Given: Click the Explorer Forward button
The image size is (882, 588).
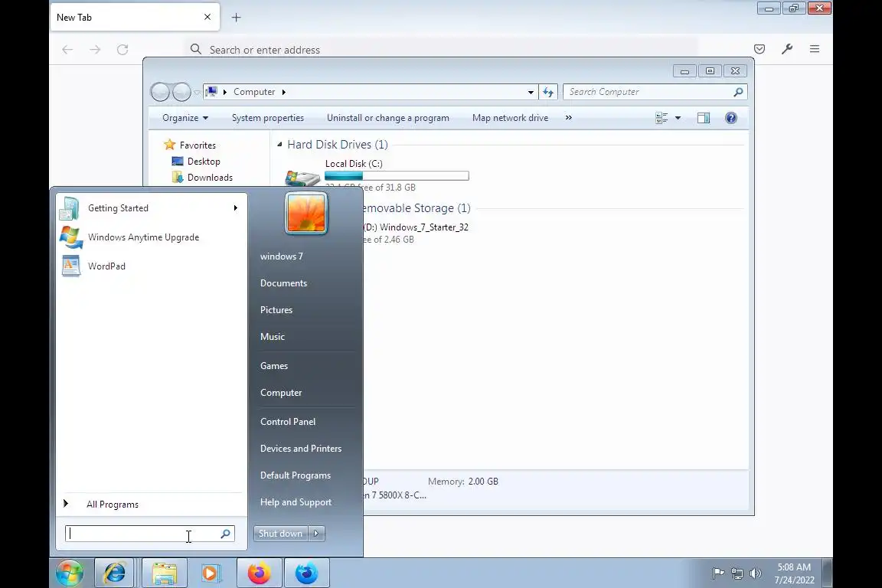Looking at the screenshot, I should point(181,92).
